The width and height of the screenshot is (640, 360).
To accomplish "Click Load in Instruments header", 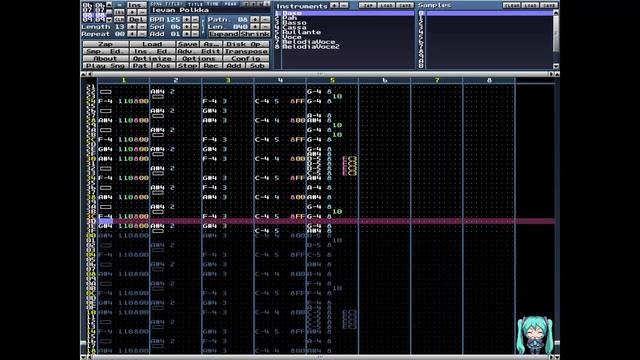I will point(386,5).
